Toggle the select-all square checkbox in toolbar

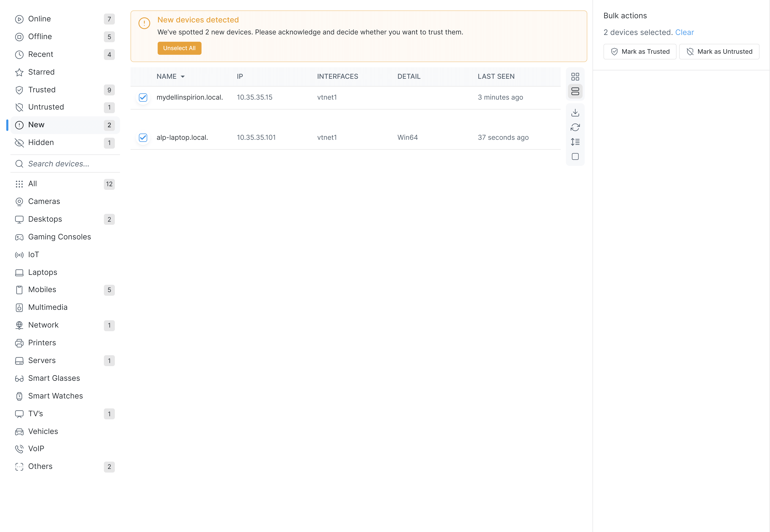click(575, 157)
